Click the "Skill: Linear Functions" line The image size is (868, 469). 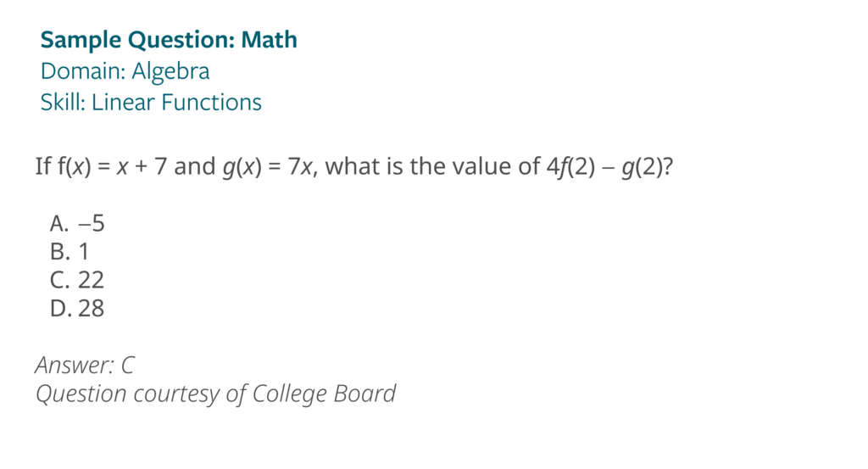pos(151,103)
